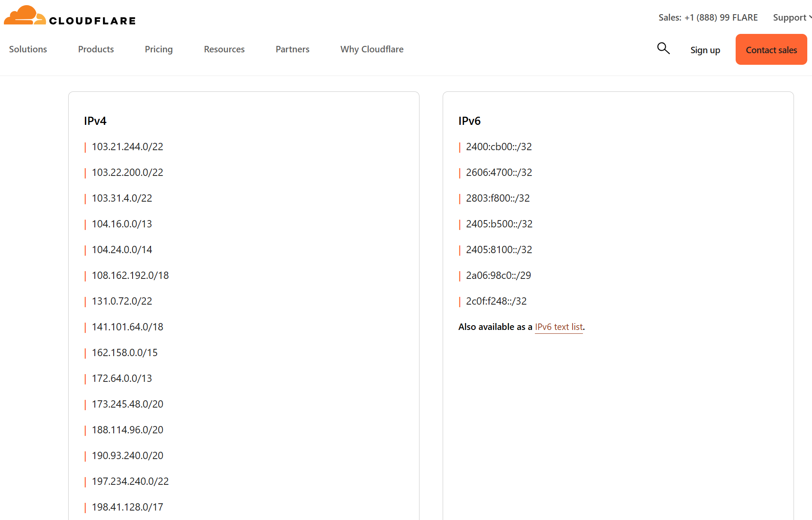Open the Products menu
This screenshot has height=520, width=812.
pyautogui.click(x=96, y=49)
